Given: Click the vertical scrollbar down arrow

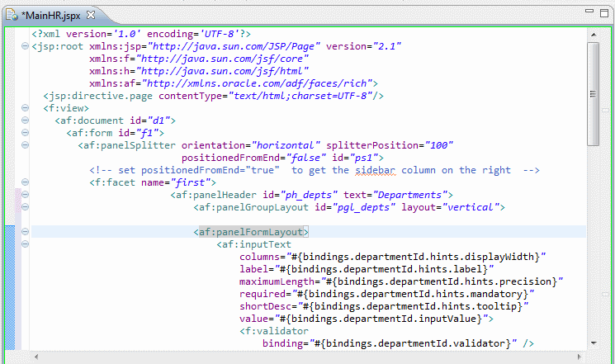Looking at the screenshot, I should tap(594, 343).
